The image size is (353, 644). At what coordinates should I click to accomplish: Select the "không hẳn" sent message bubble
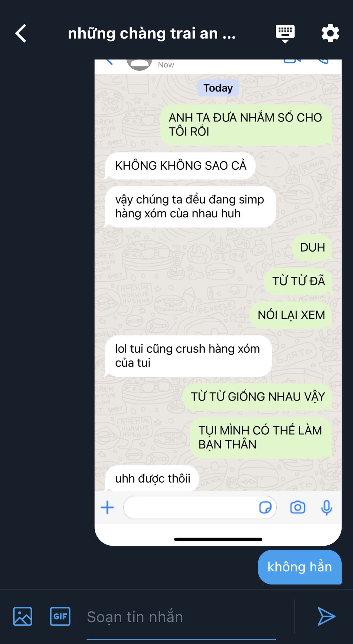click(300, 567)
